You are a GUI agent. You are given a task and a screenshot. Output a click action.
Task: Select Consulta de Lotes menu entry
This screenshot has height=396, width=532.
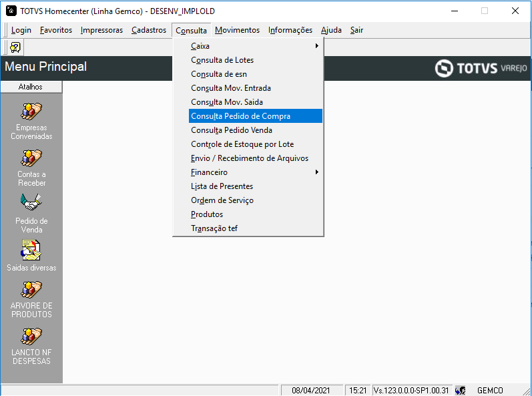256,60
